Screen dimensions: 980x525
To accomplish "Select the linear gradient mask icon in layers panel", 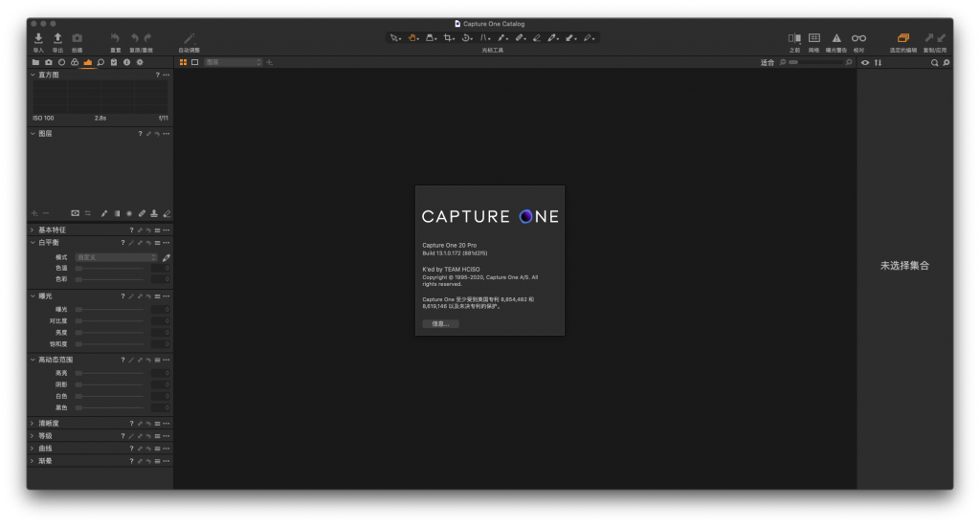I will tap(117, 213).
